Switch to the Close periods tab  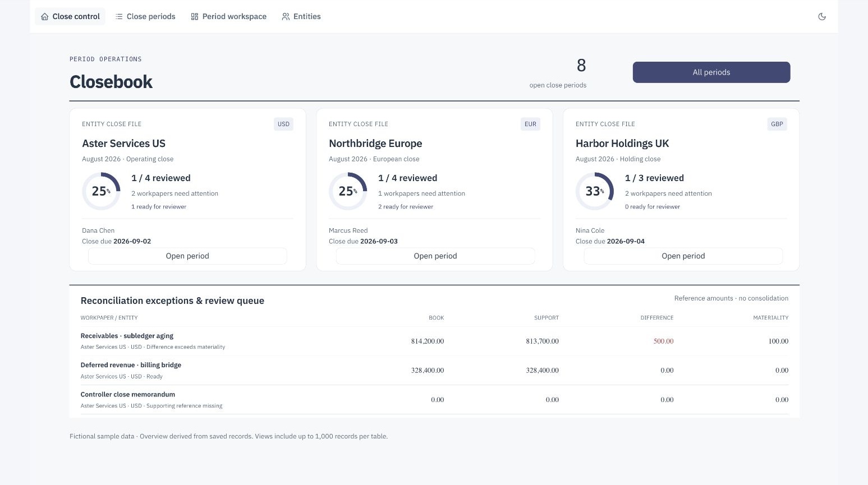click(145, 17)
